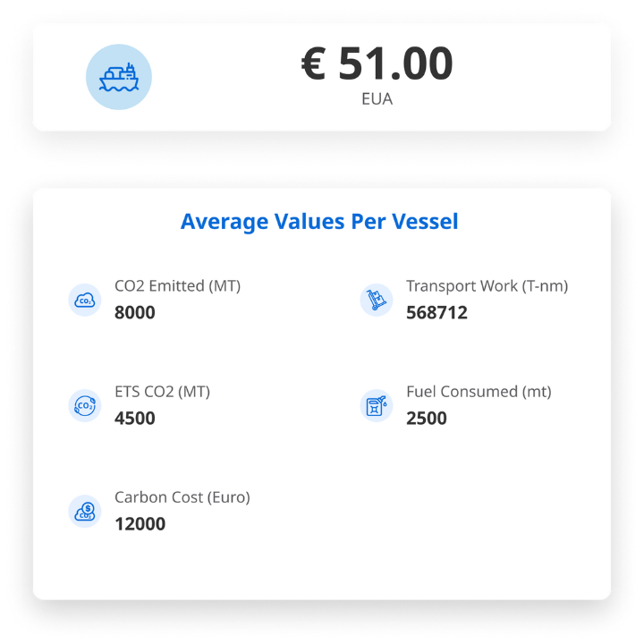Screen dimensions: 644x644
Task: Select the € 51.00 price value
Action: point(377,64)
